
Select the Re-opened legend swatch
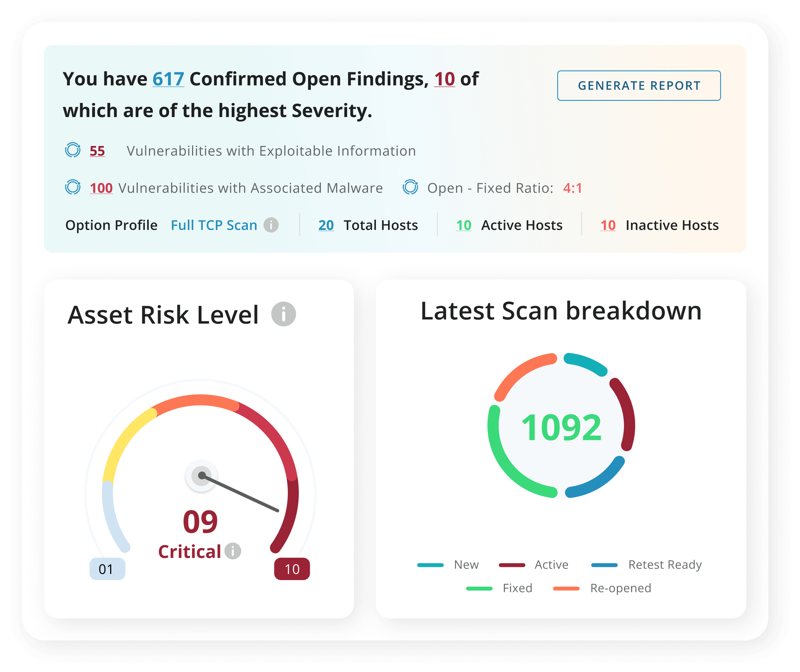[566, 589]
